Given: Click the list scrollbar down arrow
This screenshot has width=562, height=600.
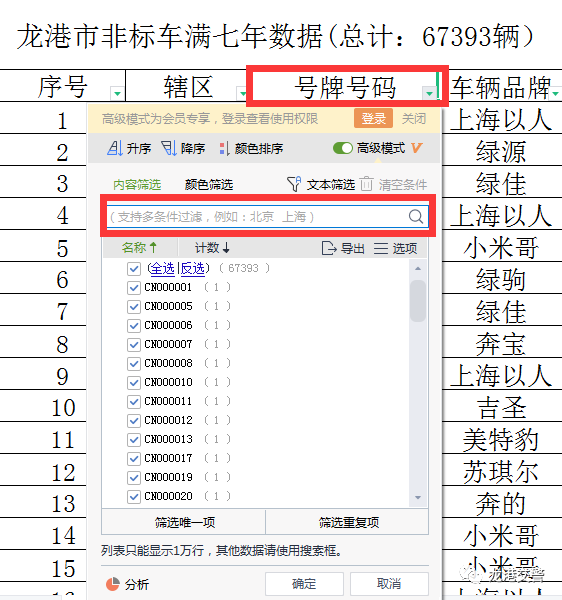Looking at the screenshot, I should coord(418,497).
